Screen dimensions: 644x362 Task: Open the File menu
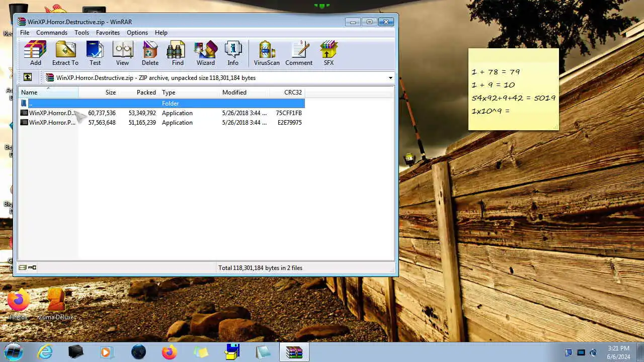pos(25,33)
